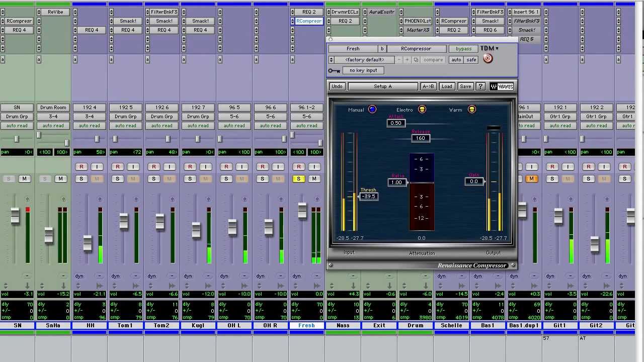Click the key input key icon
Viewport: 644px width, 362px height.
[x=334, y=71]
